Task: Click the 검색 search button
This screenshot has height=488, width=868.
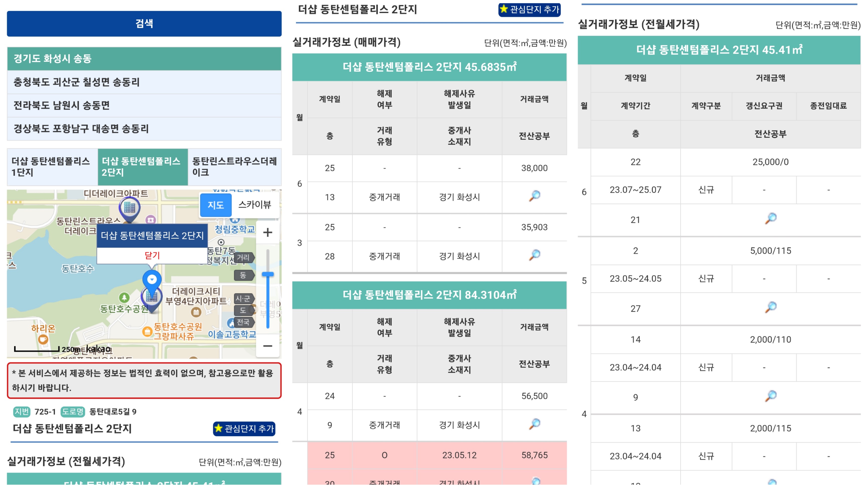Action: coord(144,24)
